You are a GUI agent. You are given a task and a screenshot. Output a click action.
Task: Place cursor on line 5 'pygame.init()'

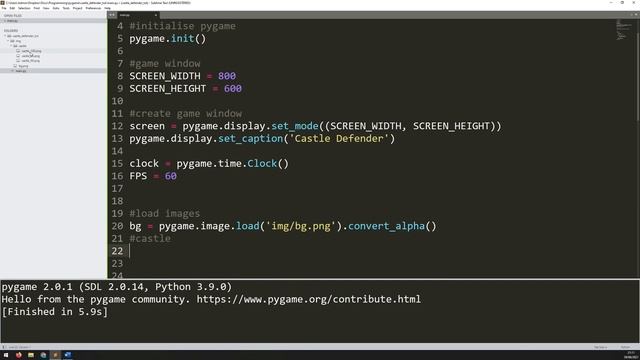click(168, 38)
